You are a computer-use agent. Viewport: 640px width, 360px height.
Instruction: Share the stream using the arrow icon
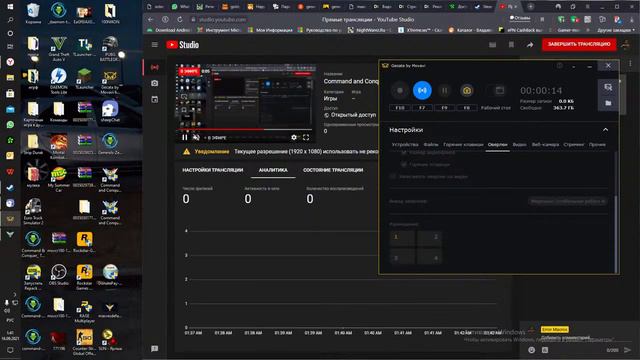click(x=529, y=44)
